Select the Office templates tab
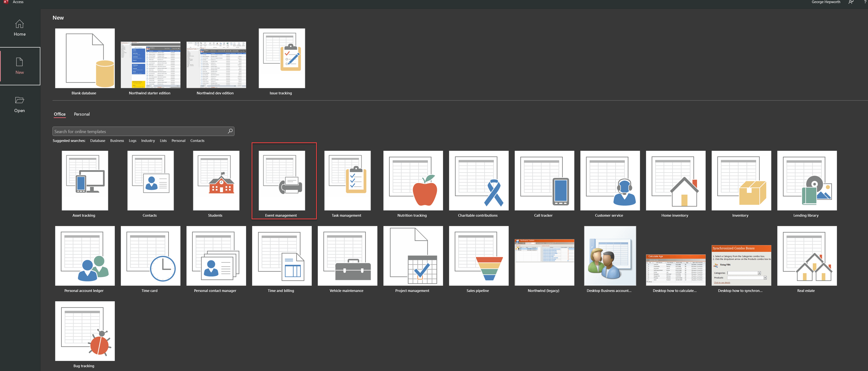868x371 pixels. (60, 114)
